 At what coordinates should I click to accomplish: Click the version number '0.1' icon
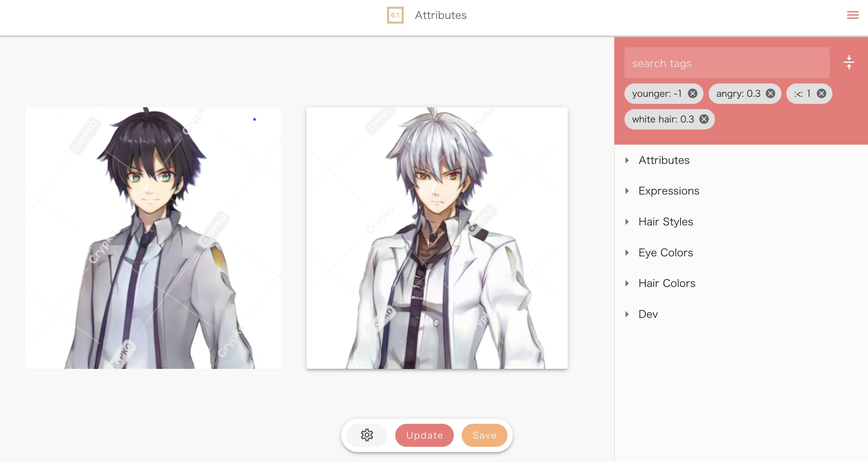tap(395, 15)
